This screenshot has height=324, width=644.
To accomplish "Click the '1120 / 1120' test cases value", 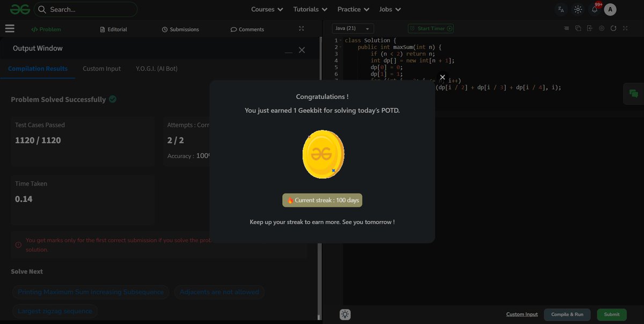I will point(38,141).
